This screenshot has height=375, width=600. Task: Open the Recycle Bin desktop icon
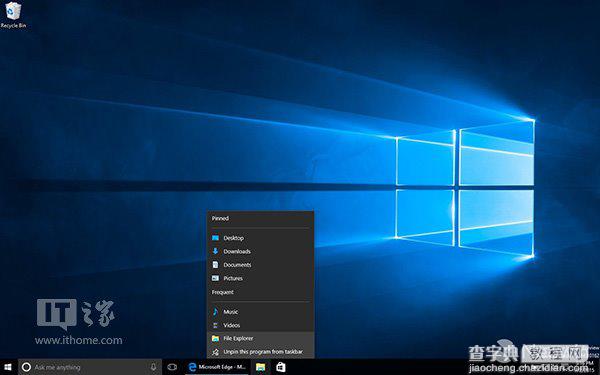tap(13, 15)
